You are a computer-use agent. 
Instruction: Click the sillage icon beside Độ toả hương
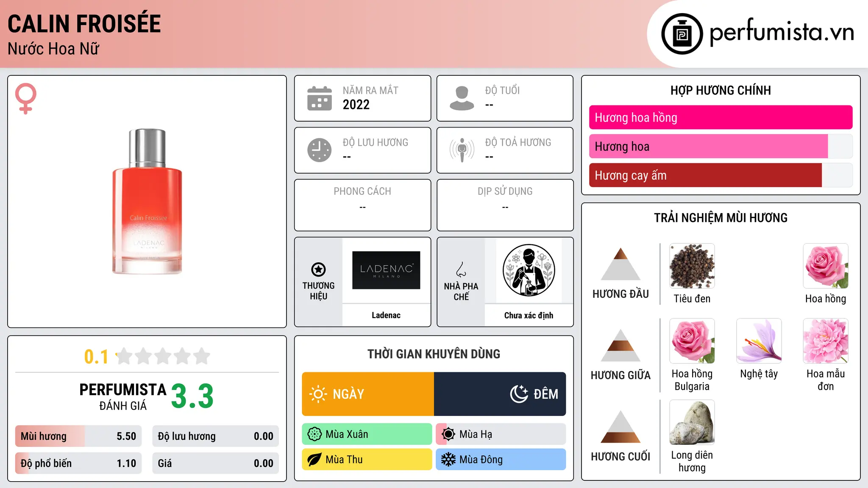click(462, 150)
